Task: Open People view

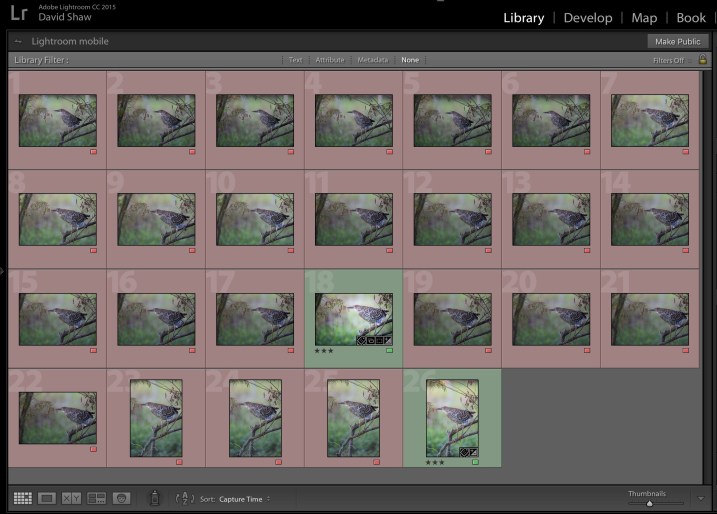Action: click(x=121, y=498)
